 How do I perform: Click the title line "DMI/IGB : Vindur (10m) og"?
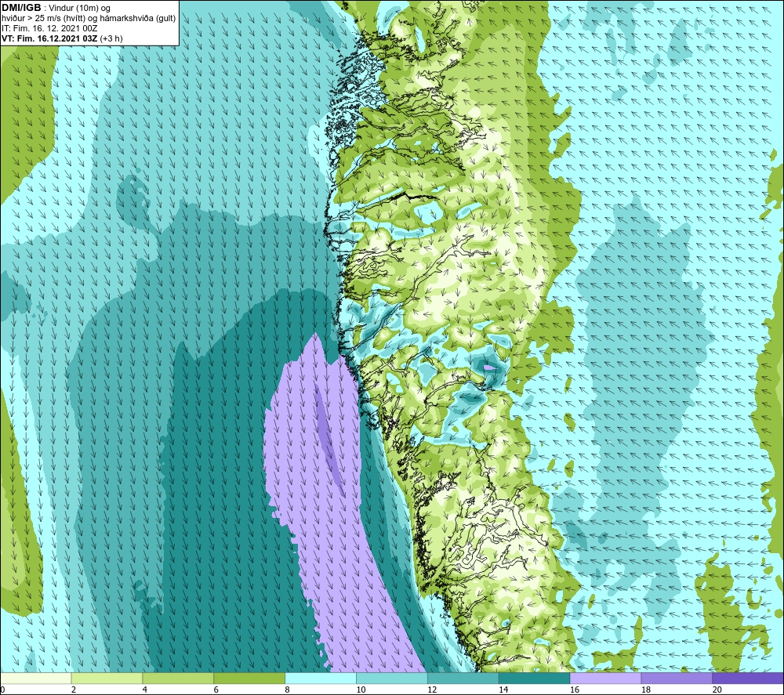56,8
